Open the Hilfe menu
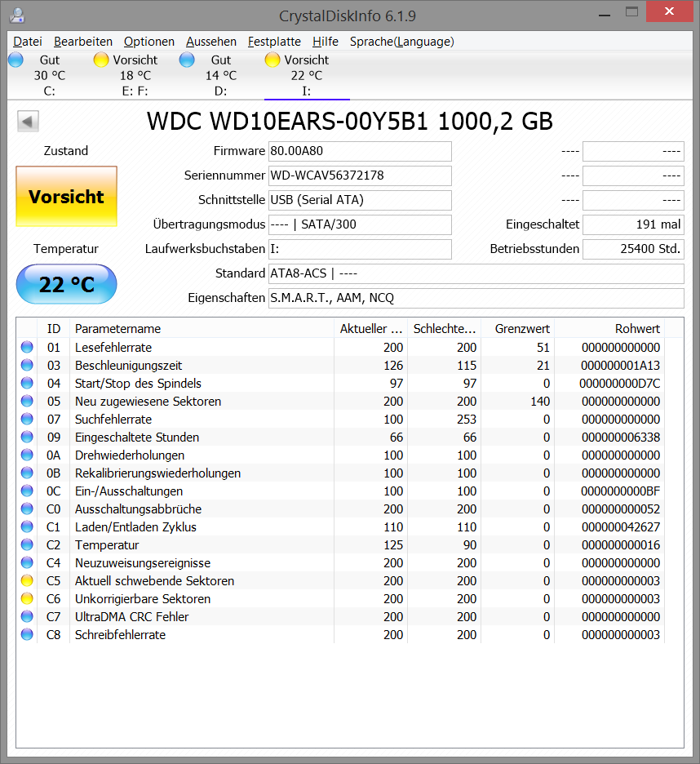Viewport: 700px width, 764px height. (x=326, y=42)
